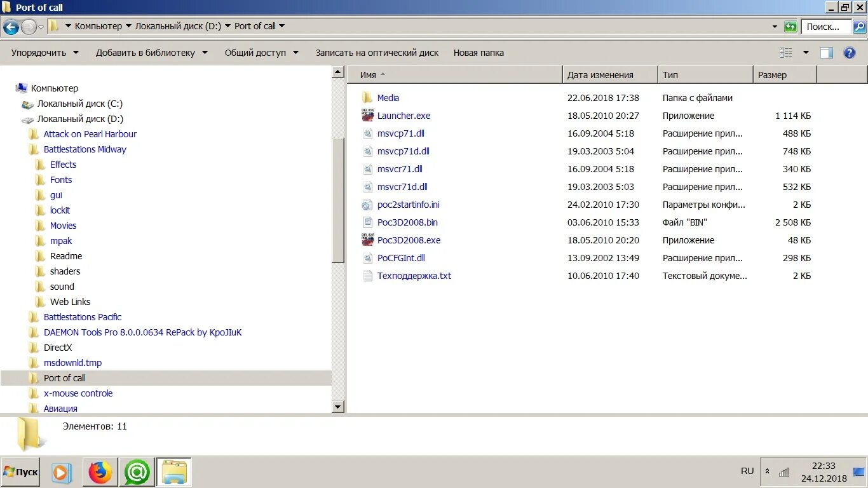The height and width of the screenshot is (488, 868).
Task: Expand dropdown after Локальный диск (D:) breadcrumb
Action: (x=227, y=26)
